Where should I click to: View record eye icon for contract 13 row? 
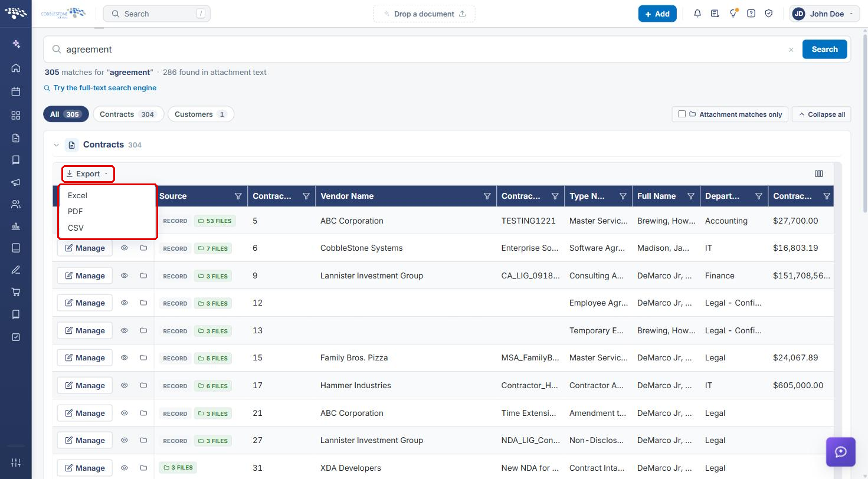[x=125, y=331]
